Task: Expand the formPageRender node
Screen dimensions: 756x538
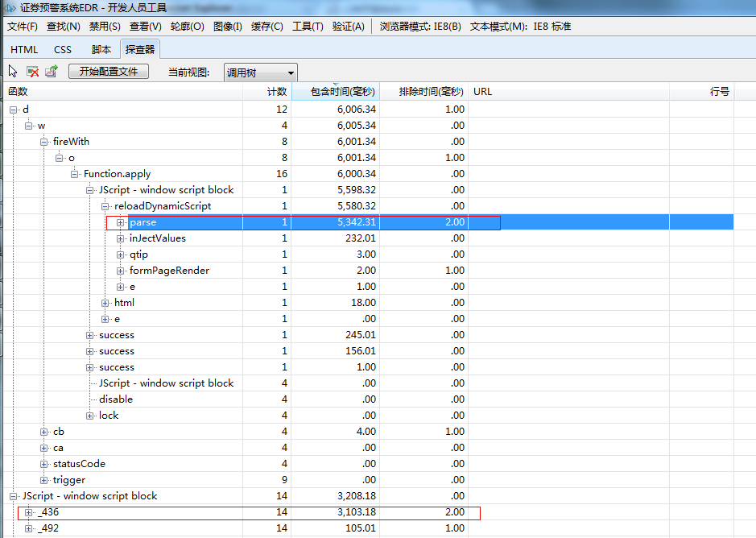Action: coord(121,271)
